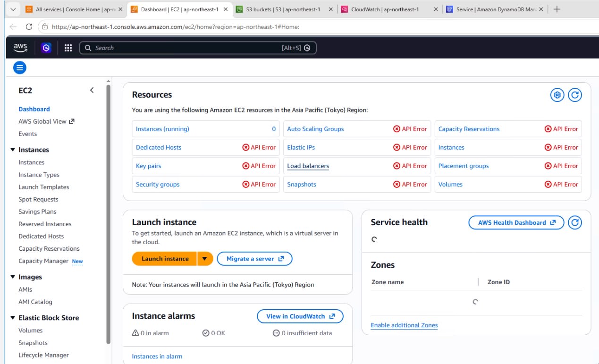
Task: Click View in CloudWatch button
Action: pos(300,316)
